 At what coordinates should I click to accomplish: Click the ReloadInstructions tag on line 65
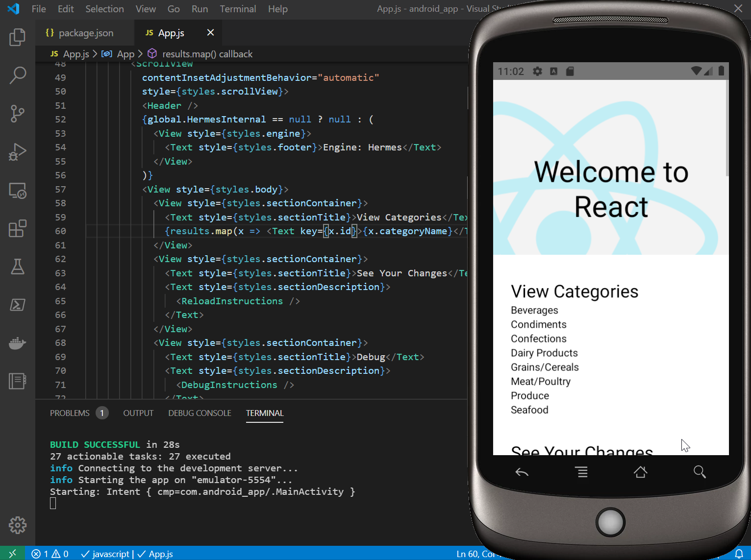(232, 301)
